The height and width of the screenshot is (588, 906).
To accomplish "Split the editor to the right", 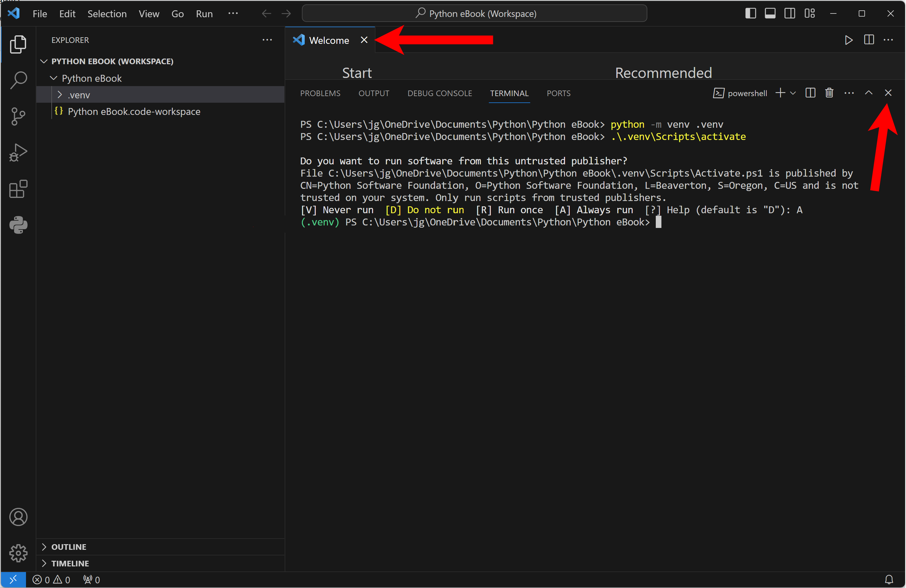I will (869, 40).
